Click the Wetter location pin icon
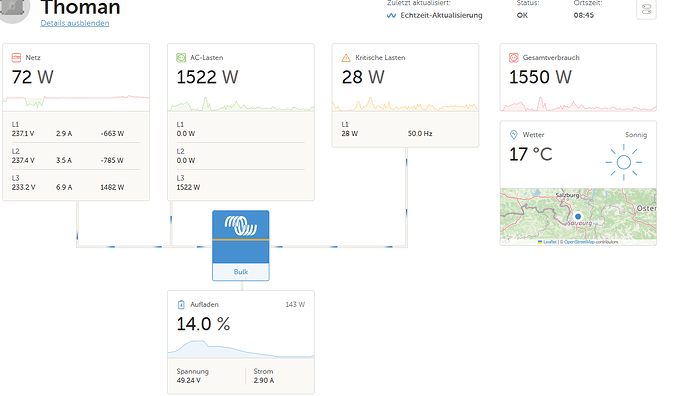The width and height of the screenshot is (689, 396). (514, 134)
